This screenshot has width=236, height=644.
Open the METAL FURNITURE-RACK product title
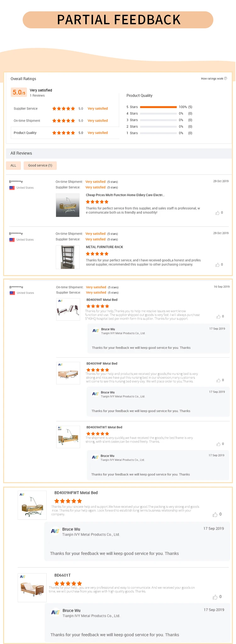(104, 247)
